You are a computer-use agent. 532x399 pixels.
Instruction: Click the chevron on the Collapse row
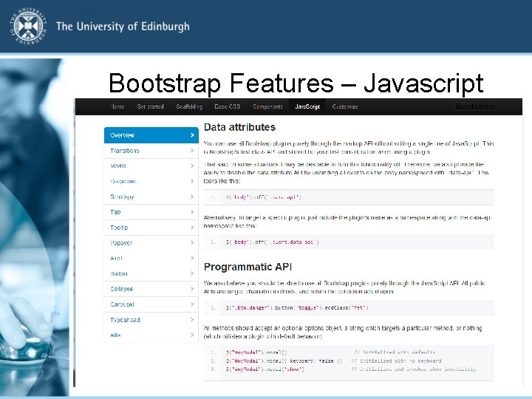click(x=192, y=289)
